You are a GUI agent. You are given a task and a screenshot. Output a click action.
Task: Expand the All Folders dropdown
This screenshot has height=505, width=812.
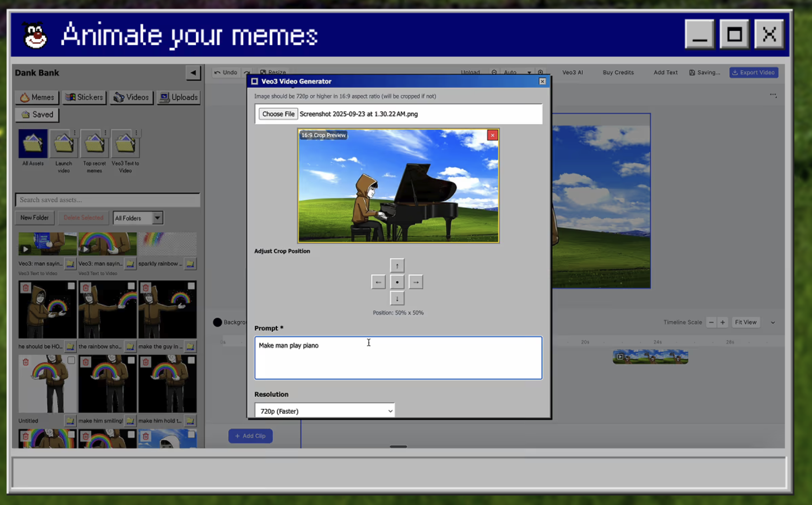(x=138, y=218)
